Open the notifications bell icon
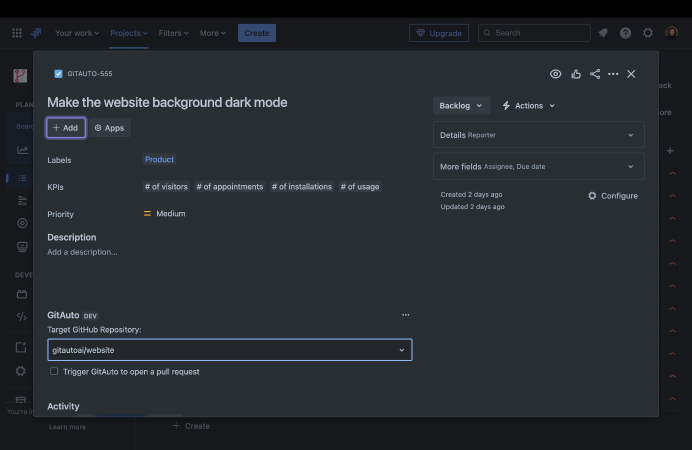The image size is (692, 450). pyautogui.click(x=603, y=33)
